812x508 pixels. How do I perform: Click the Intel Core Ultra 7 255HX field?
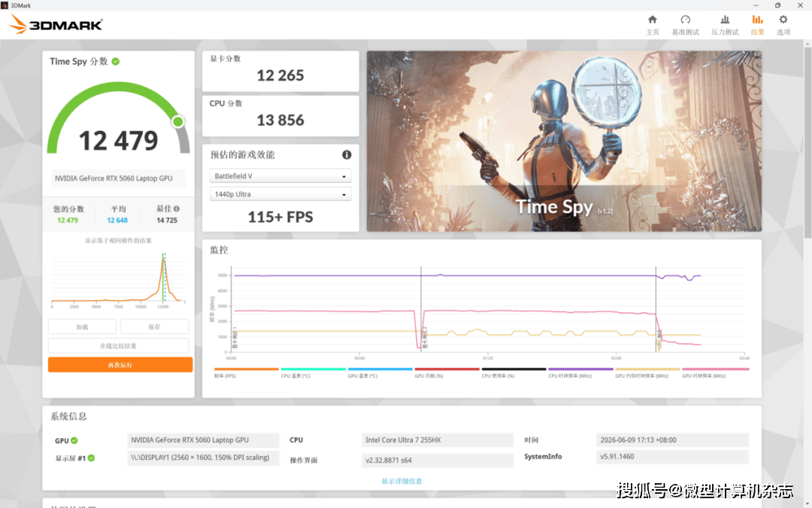pos(437,440)
